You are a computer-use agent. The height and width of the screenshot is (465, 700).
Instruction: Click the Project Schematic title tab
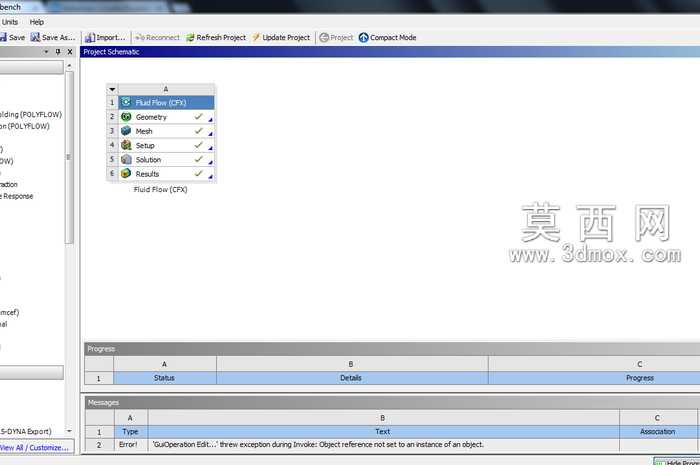tap(111, 52)
